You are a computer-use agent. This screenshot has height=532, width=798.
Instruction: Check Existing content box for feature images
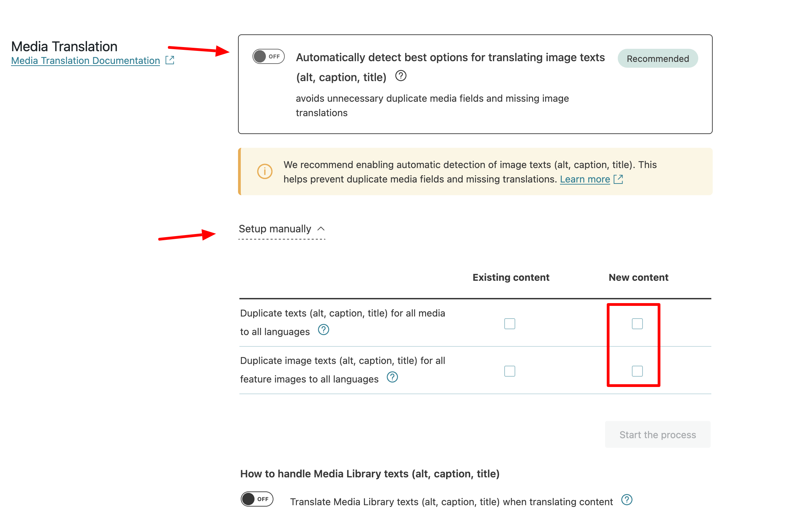[509, 371]
